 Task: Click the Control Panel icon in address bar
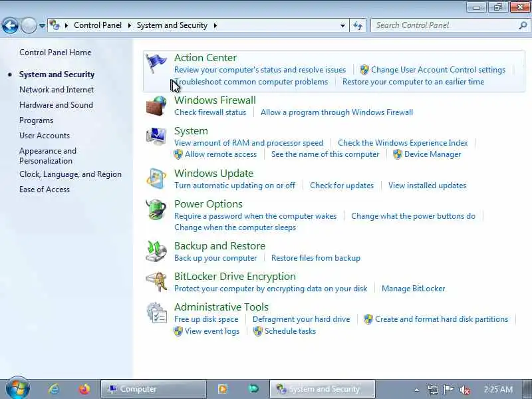click(x=55, y=25)
